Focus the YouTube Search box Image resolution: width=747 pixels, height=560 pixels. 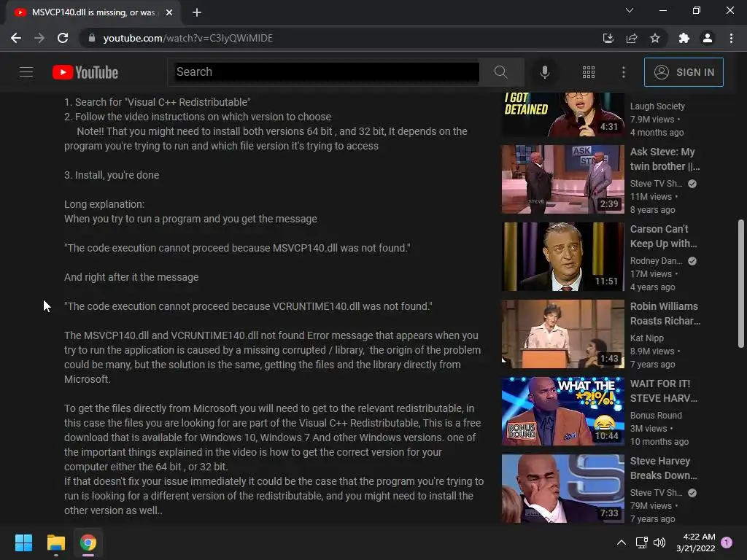coord(327,72)
